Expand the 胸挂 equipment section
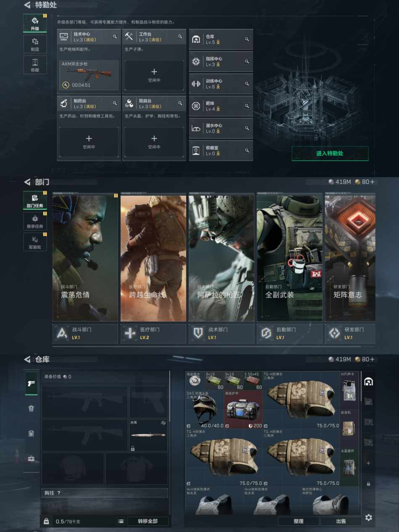Screen dimensions: 399x532 click(105, 493)
